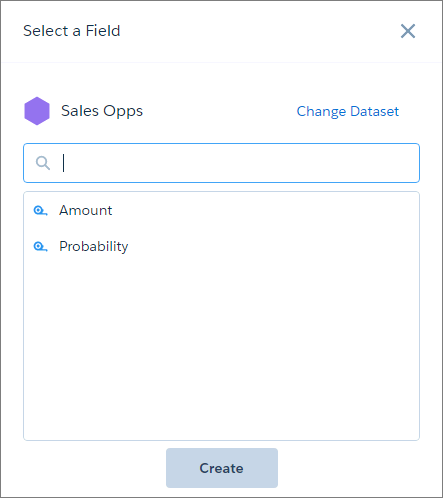
Task: Click the purple hexagon dataset icon
Action: tap(37, 111)
